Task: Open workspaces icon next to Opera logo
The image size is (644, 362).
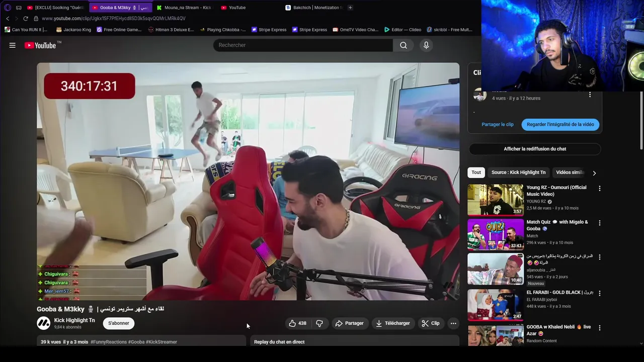Action: [x=19, y=8]
